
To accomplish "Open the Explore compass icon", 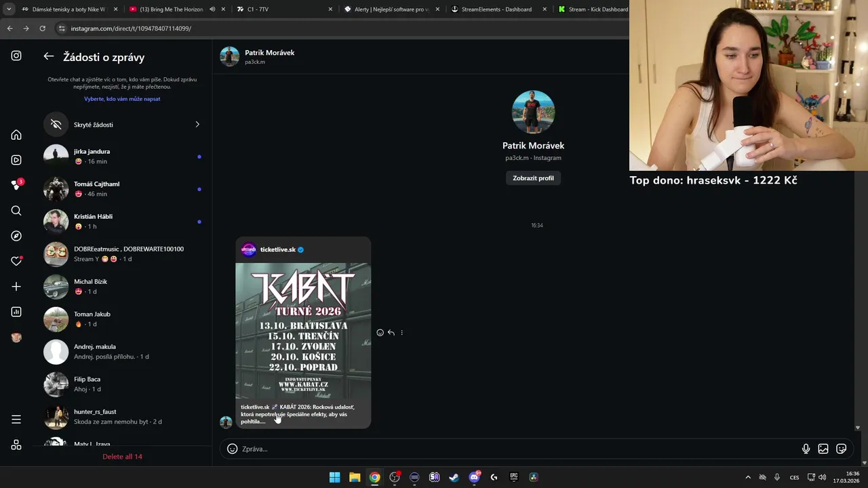I will 16,236.
